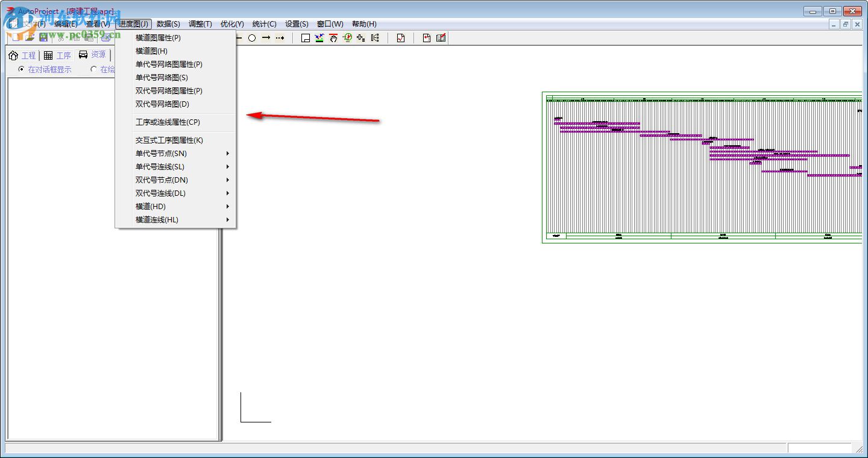This screenshot has height=458, width=868.
Task: Click the page with red arrow icon
Action: (x=427, y=38)
